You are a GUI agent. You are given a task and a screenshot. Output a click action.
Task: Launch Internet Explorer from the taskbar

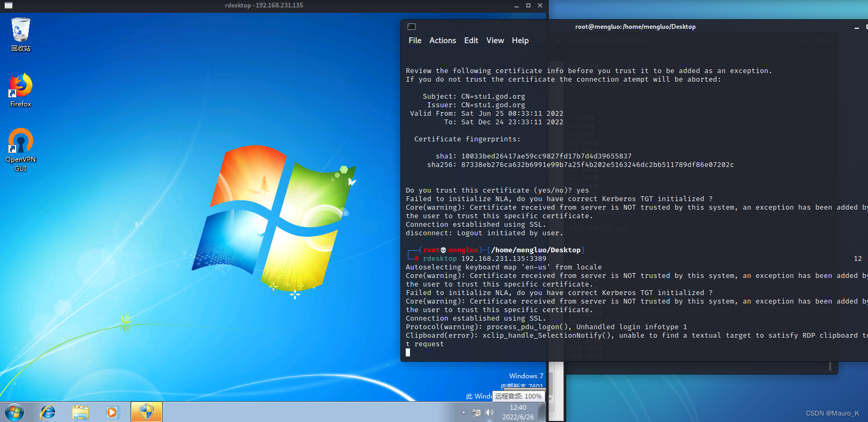(48, 412)
